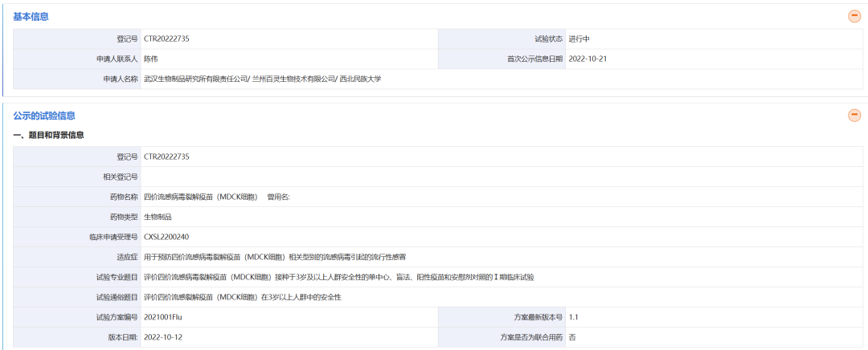This screenshot has height=350, width=868.
Task: Select the 公示的试验信息 heading
Action: [44, 116]
